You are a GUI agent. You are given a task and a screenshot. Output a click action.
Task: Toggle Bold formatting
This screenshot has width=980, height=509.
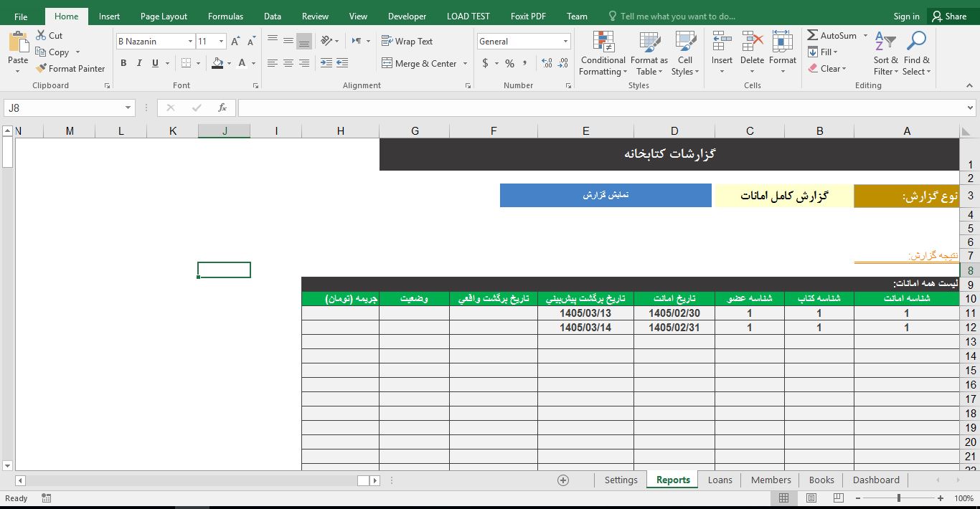(123, 63)
